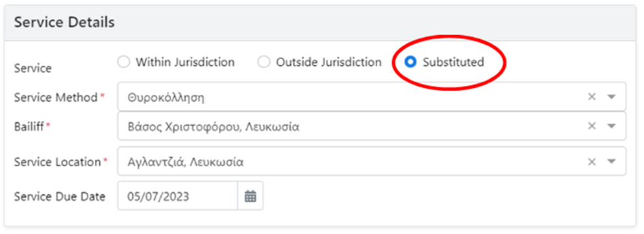Select the Substituted service radio button
Screen dimensions: 644x234
(x=410, y=62)
